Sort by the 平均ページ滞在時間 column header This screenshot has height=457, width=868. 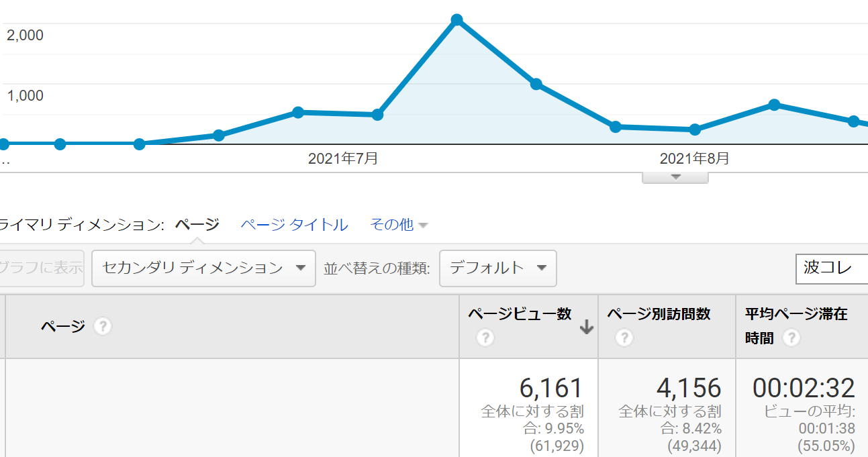pos(796,314)
